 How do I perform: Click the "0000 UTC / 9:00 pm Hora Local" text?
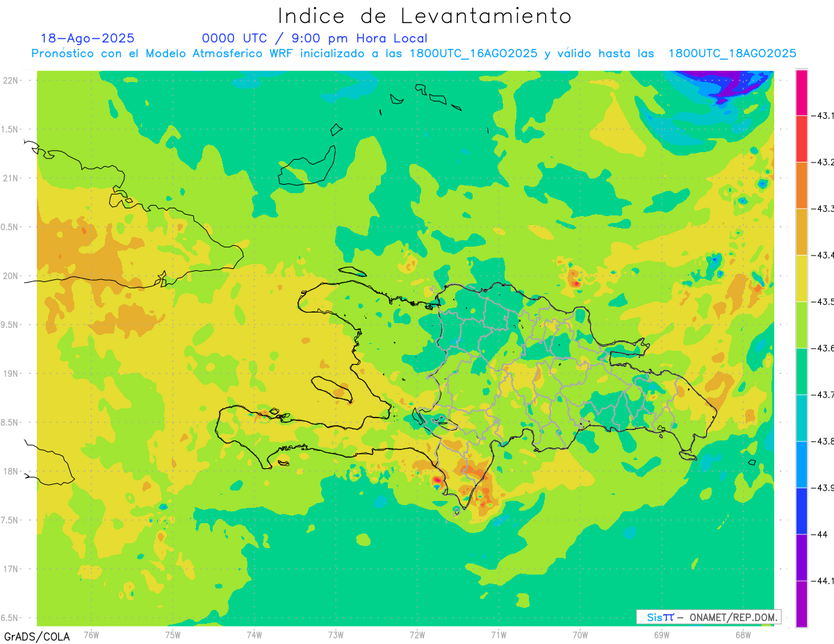[x=315, y=38]
